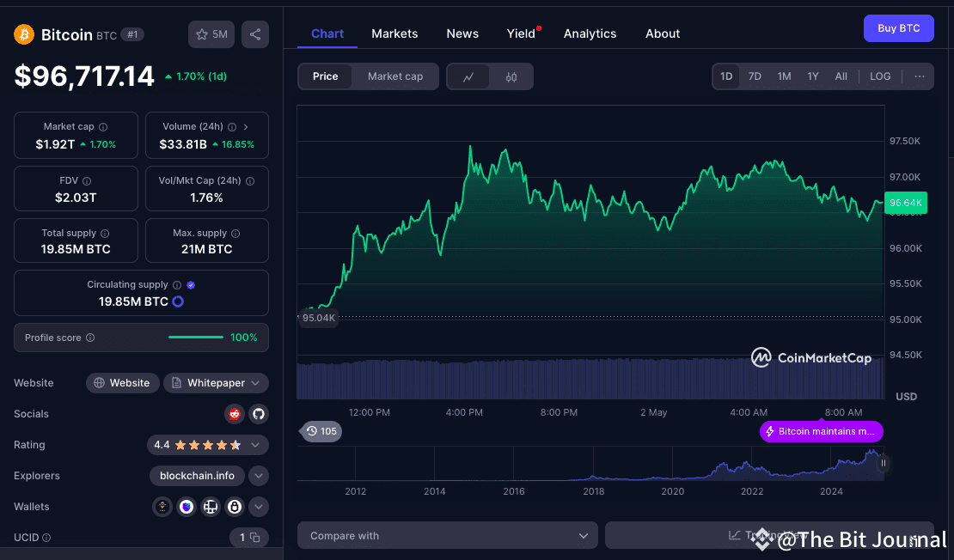Open the About tab

pos(663,34)
